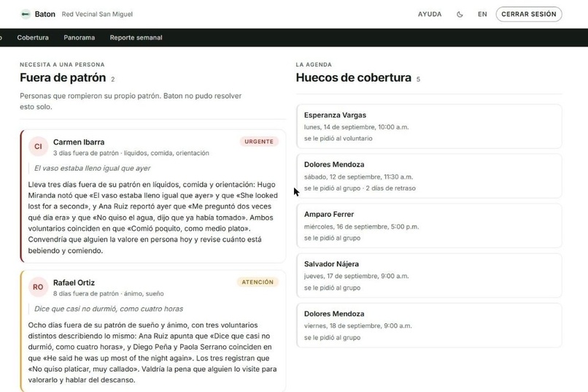Open the Esperanza Vargas coverage gap card
Image resolution: width=588 pixels, height=392 pixels.
(429, 126)
